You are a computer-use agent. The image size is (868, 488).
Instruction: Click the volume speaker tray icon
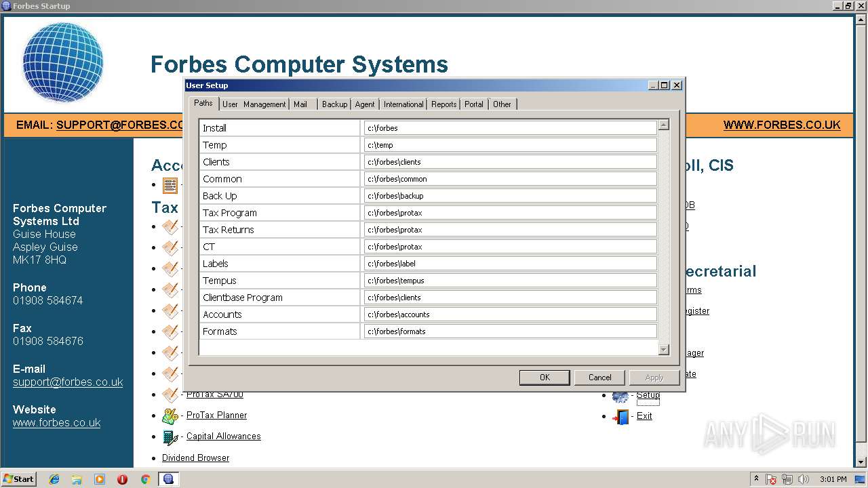[804, 479]
